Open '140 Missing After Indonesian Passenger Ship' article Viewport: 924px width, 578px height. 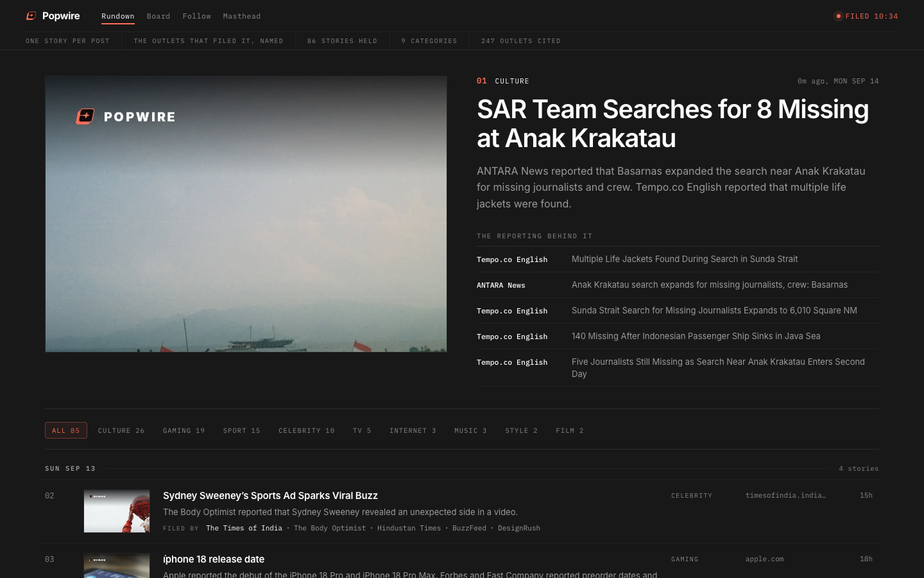[x=696, y=336]
